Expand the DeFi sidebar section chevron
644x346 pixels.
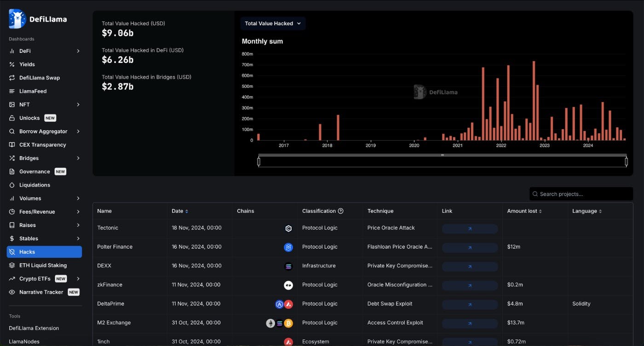(78, 51)
